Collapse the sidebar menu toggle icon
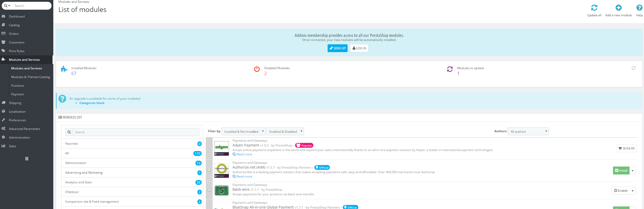Screen dimensions: 644x209 pyautogui.click(x=27, y=159)
